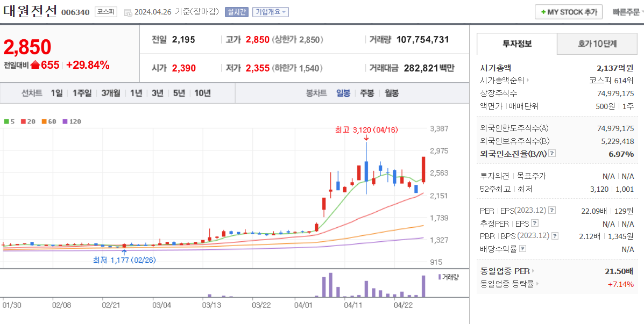Click the green 5-day average legend swatch
This screenshot has width=644, height=324.
(x=6, y=121)
